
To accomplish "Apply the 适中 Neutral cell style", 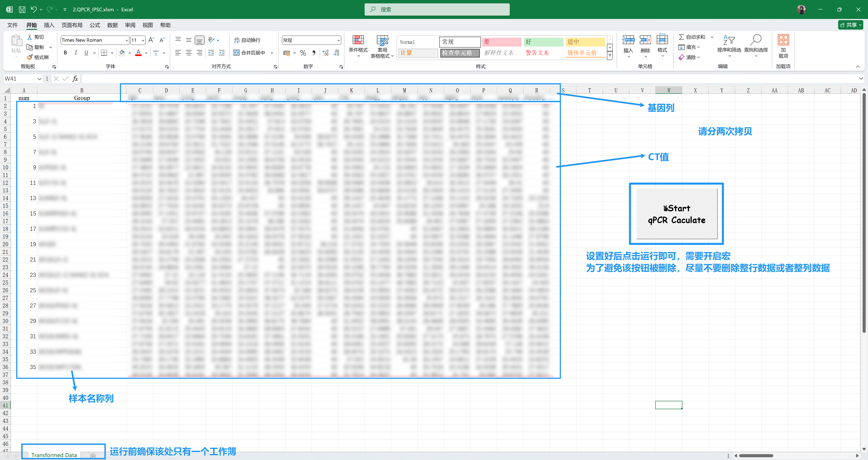I will pos(585,42).
